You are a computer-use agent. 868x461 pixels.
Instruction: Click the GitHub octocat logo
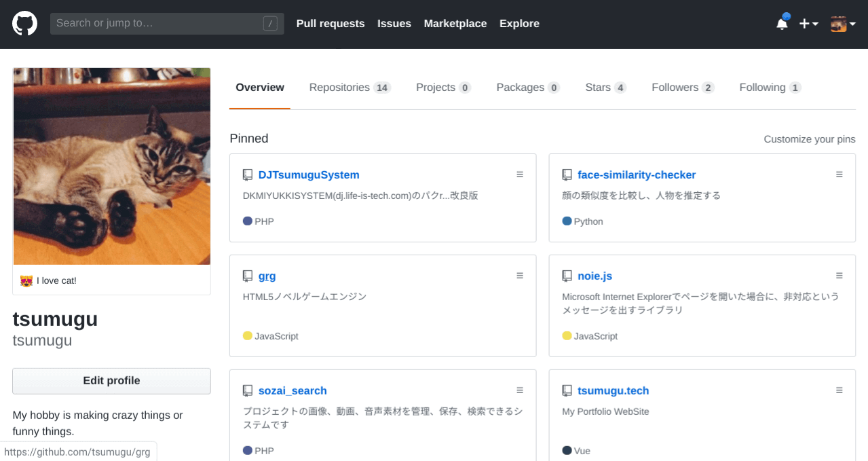tap(24, 22)
